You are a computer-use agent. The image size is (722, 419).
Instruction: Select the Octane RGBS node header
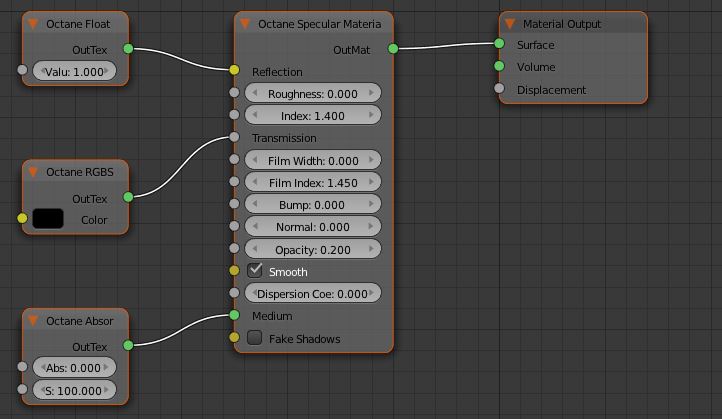(76, 172)
